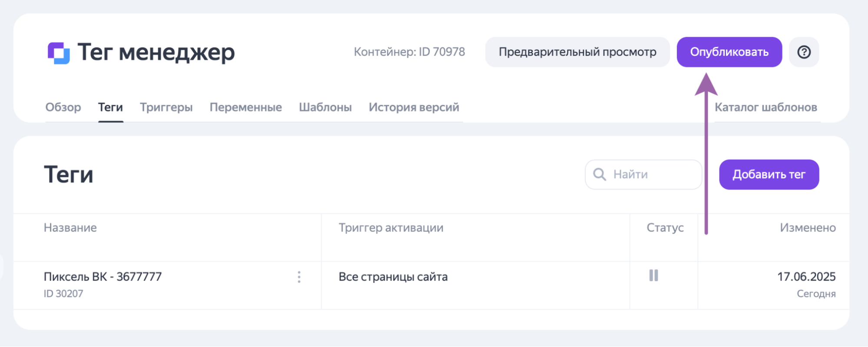Open the help question mark icon
The width and height of the screenshot is (868, 347).
tap(804, 52)
